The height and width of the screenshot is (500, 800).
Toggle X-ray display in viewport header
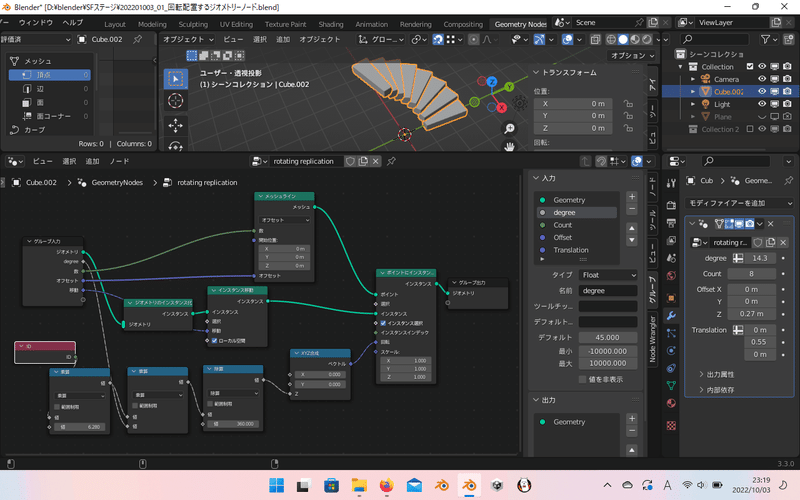(595, 39)
